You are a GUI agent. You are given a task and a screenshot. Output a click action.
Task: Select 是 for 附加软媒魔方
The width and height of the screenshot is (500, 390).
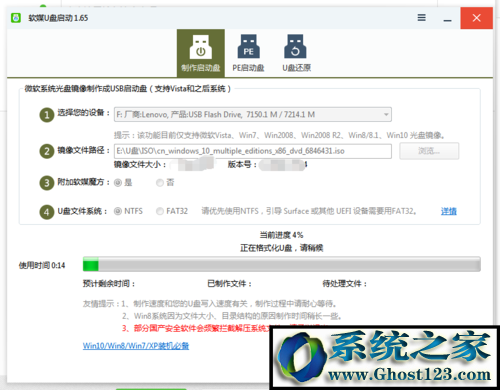pos(123,183)
